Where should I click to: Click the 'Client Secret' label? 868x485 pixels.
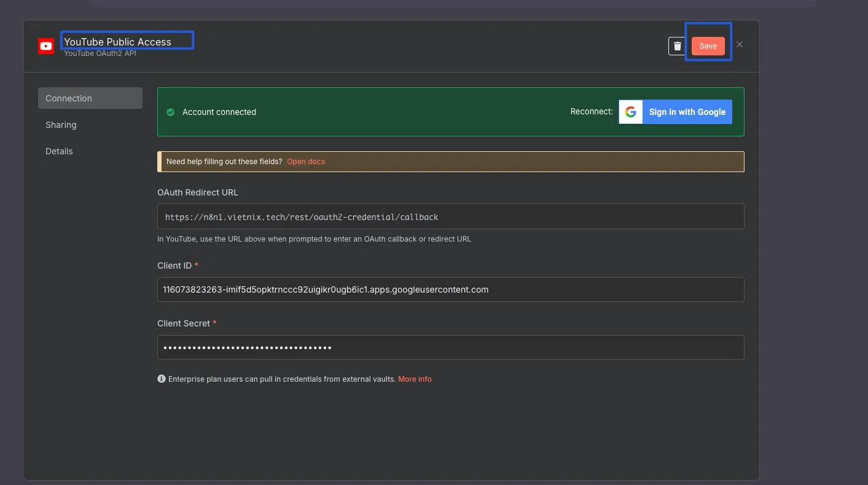click(184, 323)
